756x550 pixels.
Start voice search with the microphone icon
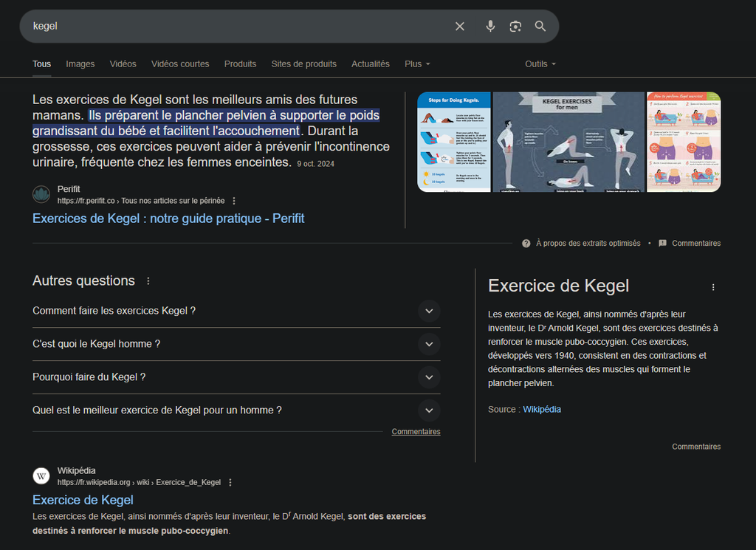490,26
